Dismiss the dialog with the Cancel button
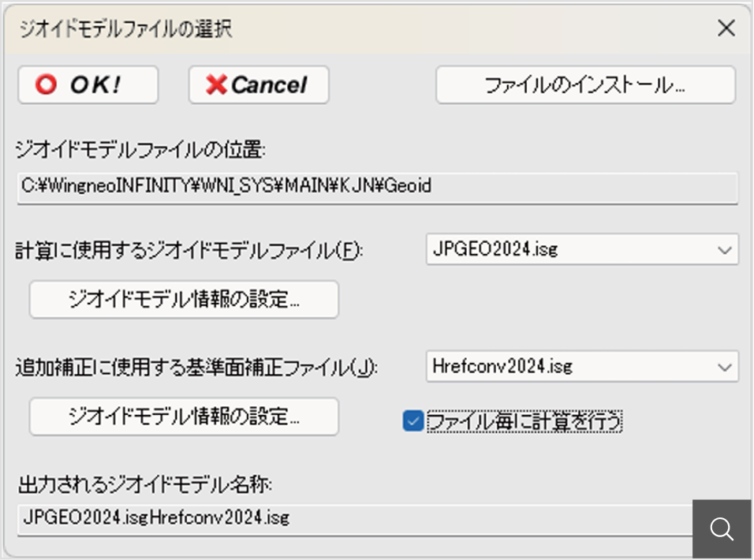754x560 pixels. 259,85
